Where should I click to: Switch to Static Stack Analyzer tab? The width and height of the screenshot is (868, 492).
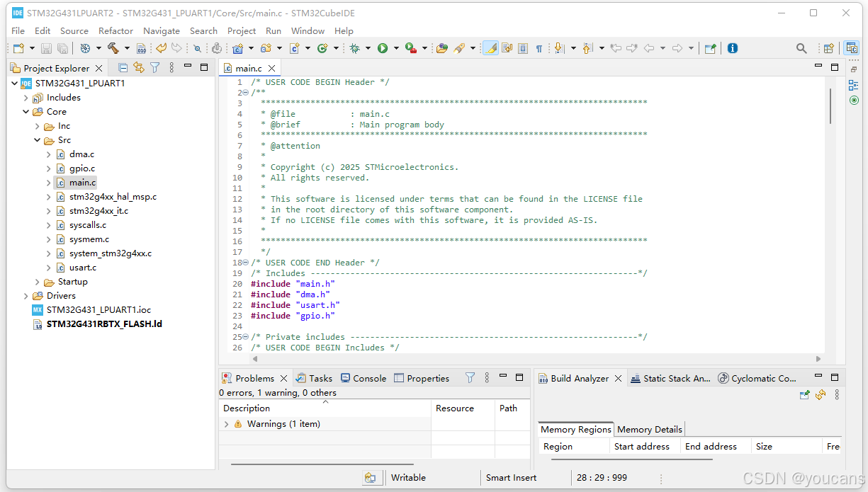click(670, 378)
